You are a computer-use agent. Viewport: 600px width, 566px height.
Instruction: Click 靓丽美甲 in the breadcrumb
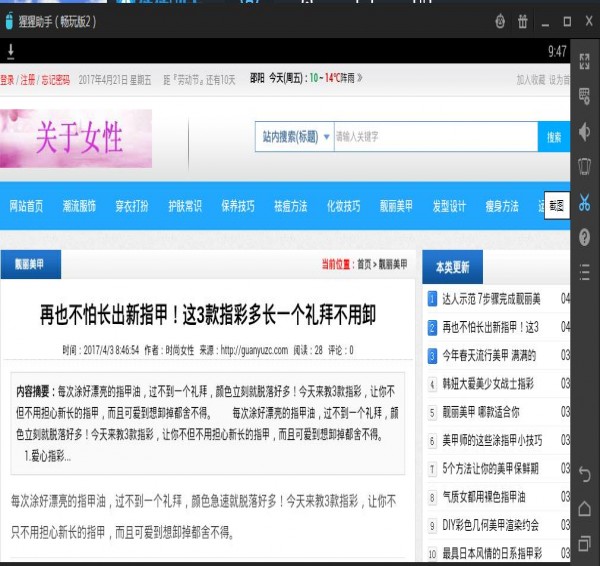tap(393, 264)
